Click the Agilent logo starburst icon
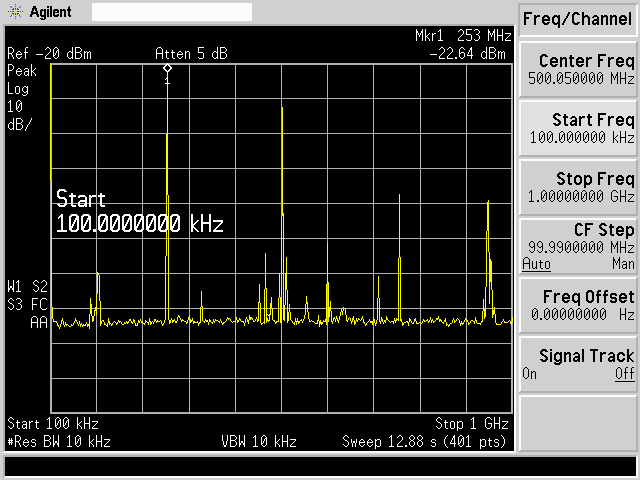This screenshot has height=480, width=640. pos(16,12)
